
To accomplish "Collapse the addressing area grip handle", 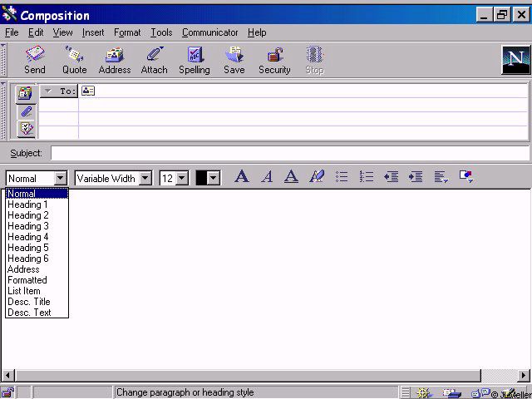I will tap(3, 111).
